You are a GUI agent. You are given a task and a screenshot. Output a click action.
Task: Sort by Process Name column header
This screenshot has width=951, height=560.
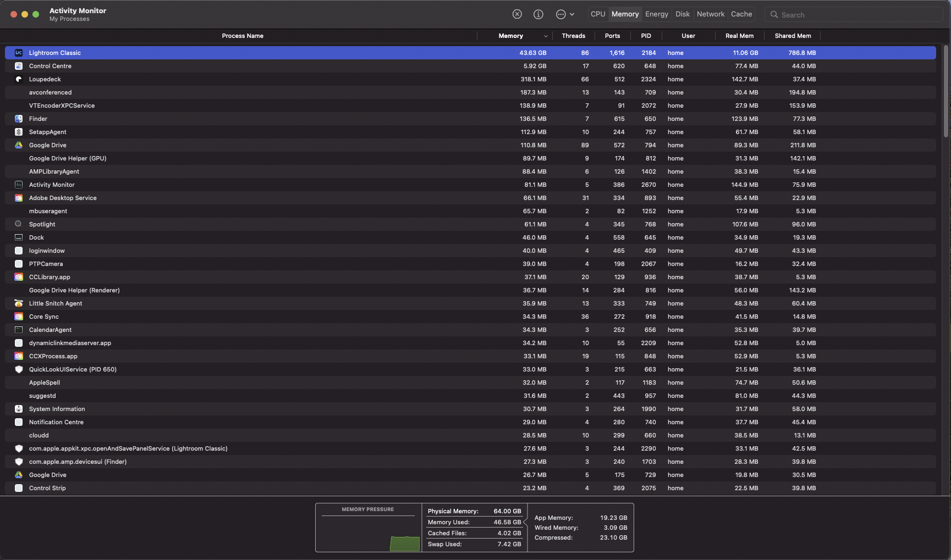242,36
